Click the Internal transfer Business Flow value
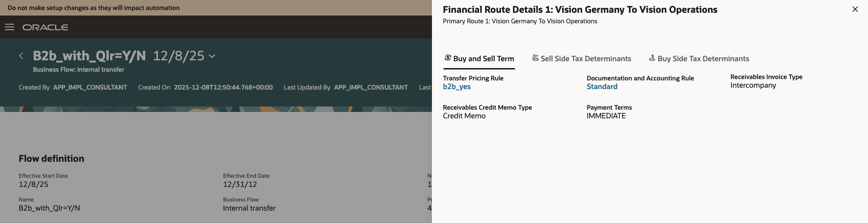 pyautogui.click(x=249, y=208)
